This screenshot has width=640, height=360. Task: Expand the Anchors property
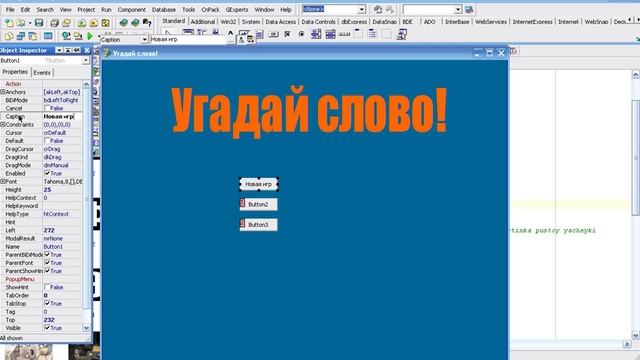[2, 92]
